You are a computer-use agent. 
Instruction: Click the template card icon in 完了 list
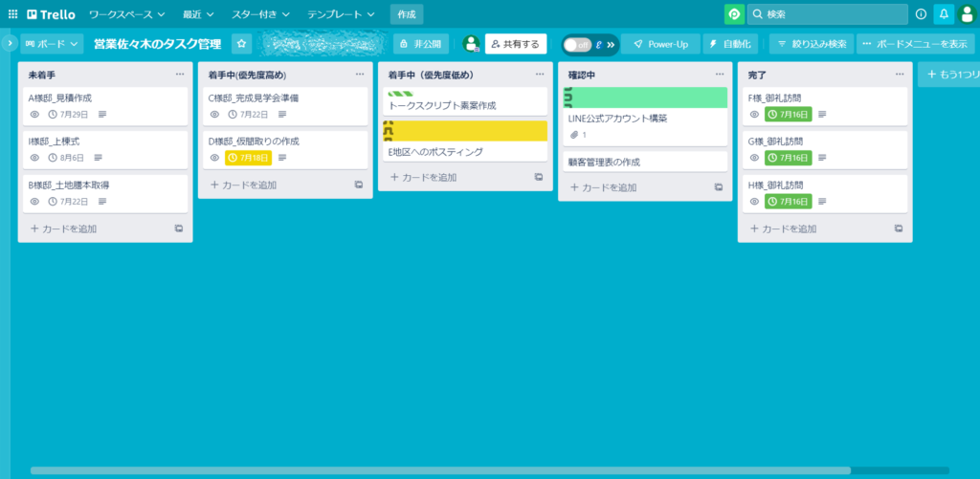[x=898, y=229]
